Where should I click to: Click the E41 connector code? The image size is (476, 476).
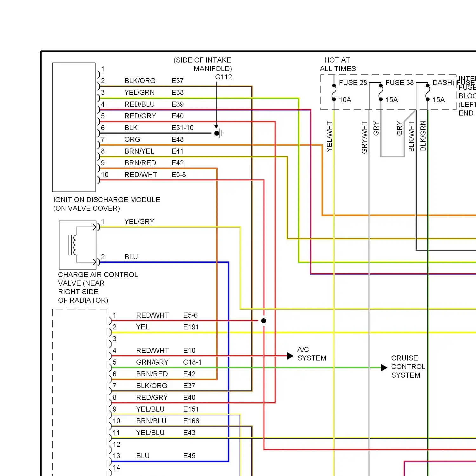pyautogui.click(x=177, y=151)
